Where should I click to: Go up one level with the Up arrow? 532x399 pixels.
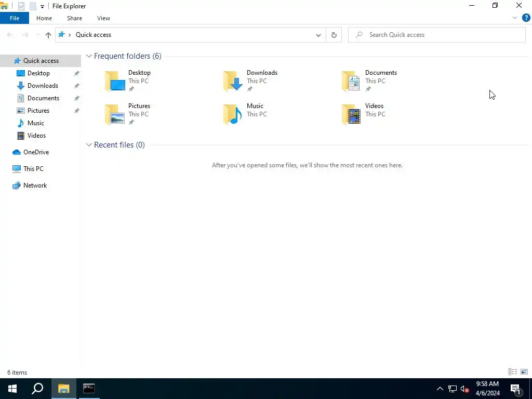[x=48, y=35]
